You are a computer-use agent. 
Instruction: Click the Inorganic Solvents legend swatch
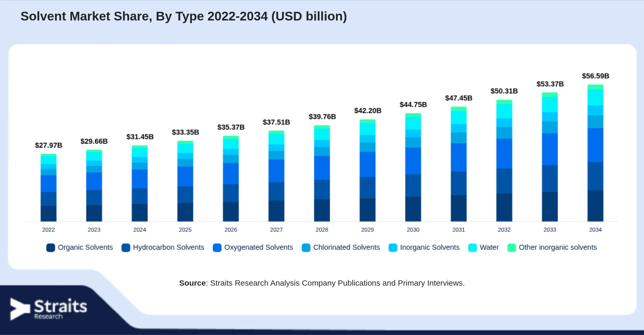[393, 248]
